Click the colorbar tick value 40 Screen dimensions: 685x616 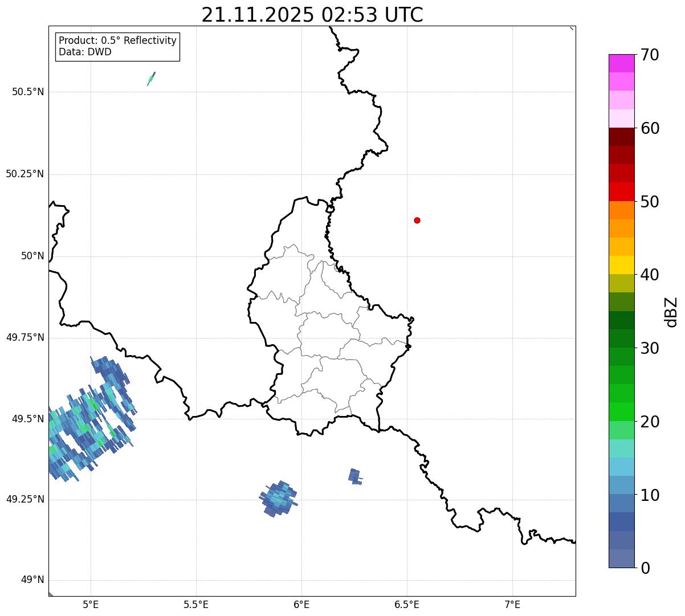click(650, 275)
